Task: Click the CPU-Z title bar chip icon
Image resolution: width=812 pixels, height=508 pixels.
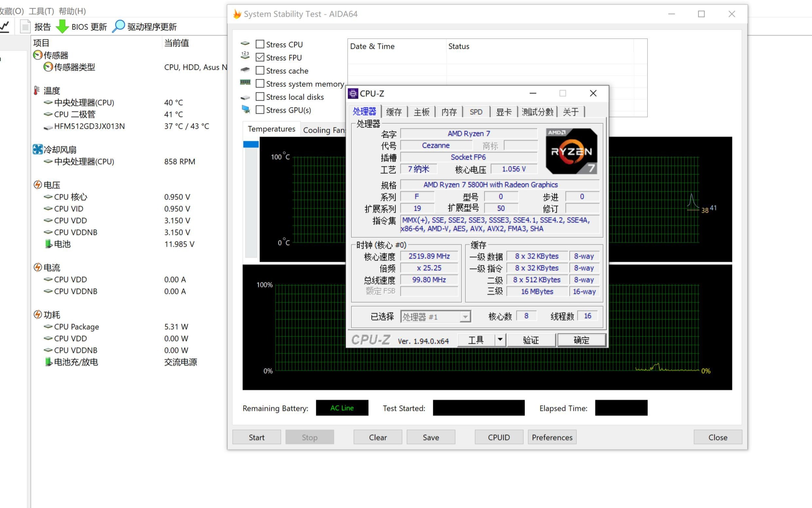Action: [353, 93]
